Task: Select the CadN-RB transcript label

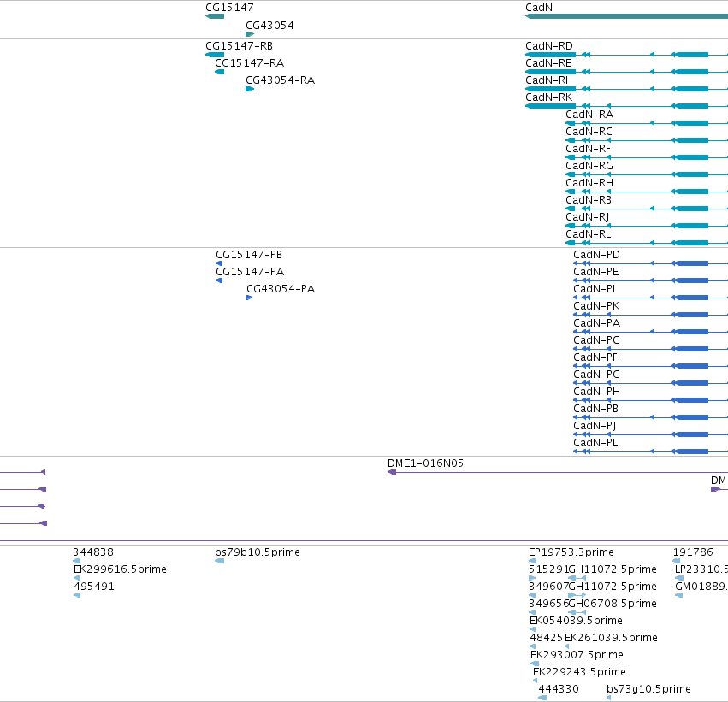Action: click(589, 200)
